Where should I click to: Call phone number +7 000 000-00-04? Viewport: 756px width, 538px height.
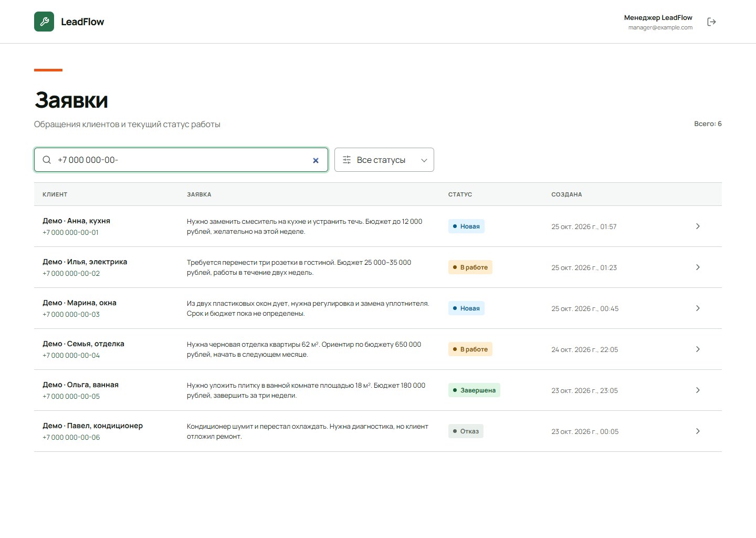pos(71,355)
